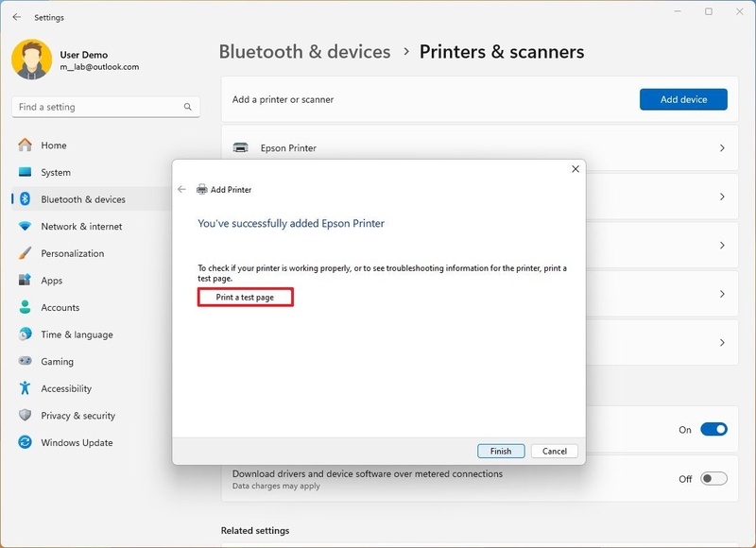The width and height of the screenshot is (756, 548).
Task: Click the printer icon beside Add Printer title
Action: coord(201,189)
